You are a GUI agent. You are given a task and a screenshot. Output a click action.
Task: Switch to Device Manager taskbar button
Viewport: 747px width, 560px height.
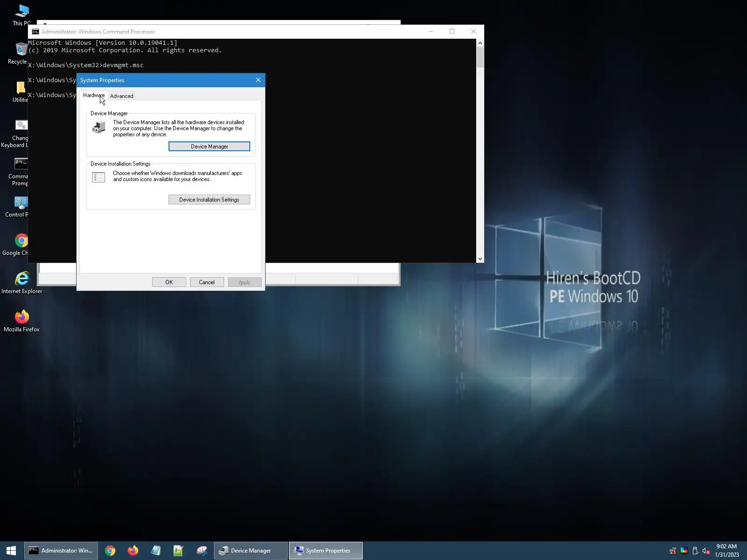(251, 551)
